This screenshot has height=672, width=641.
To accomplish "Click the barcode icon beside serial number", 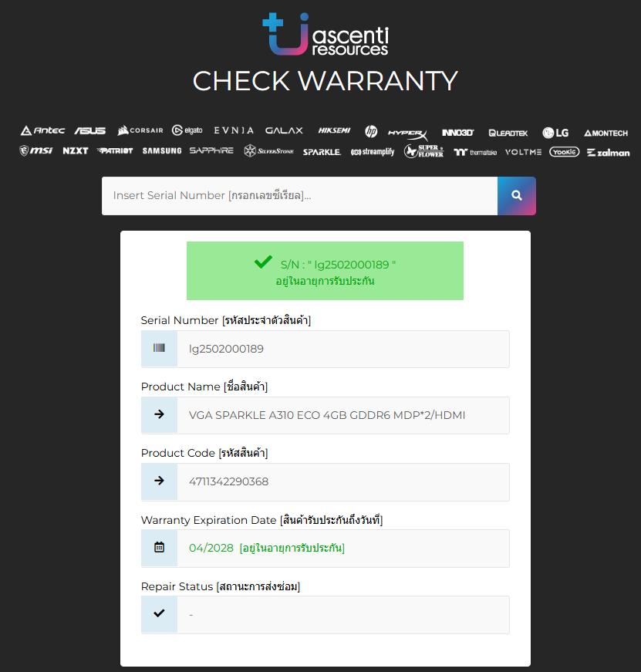I will 159,348.
